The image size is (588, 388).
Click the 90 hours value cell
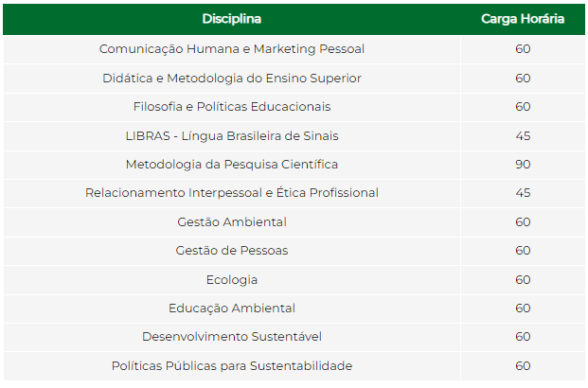pyautogui.click(x=523, y=164)
